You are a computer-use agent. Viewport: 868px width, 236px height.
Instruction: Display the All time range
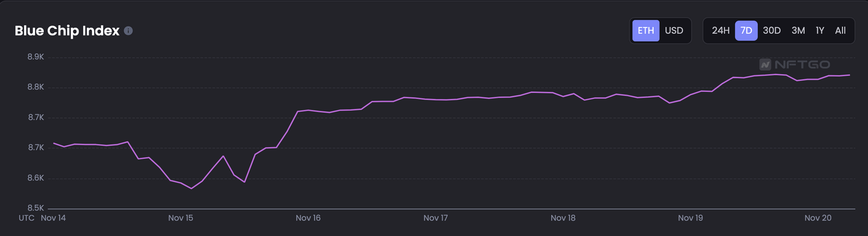click(840, 31)
